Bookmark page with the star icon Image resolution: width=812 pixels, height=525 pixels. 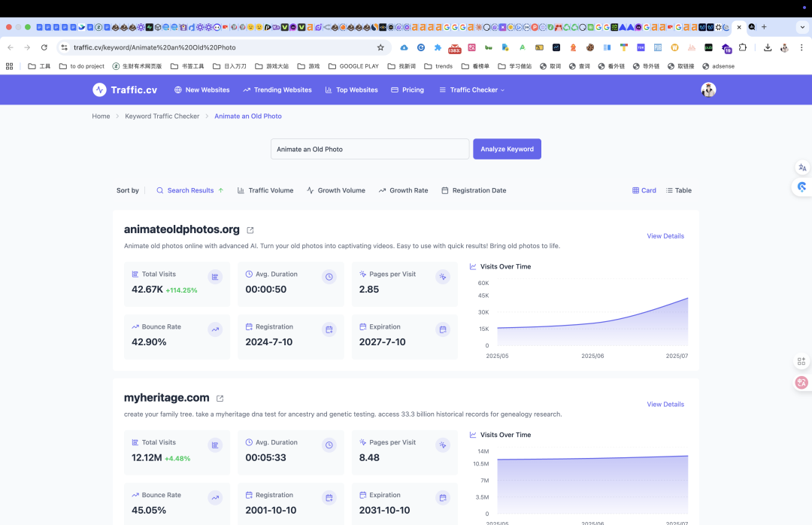coord(380,47)
